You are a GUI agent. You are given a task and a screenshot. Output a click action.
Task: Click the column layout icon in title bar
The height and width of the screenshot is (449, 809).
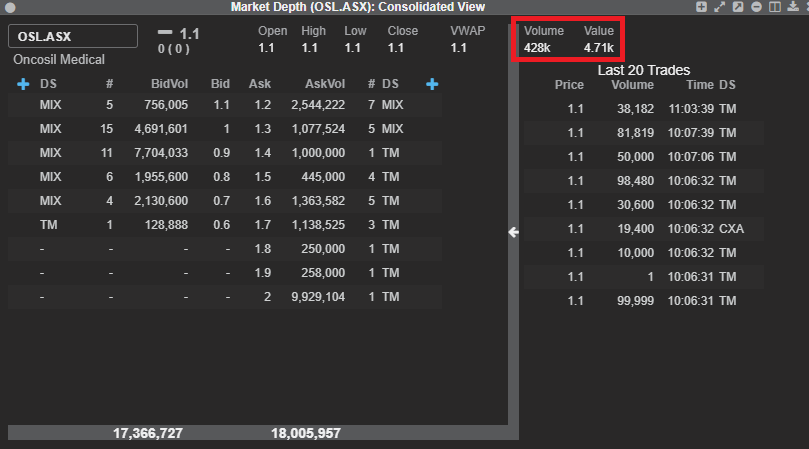774,7
